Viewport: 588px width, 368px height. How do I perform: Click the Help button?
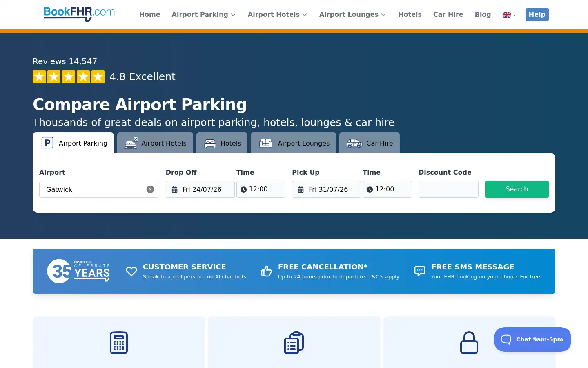(537, 15)
